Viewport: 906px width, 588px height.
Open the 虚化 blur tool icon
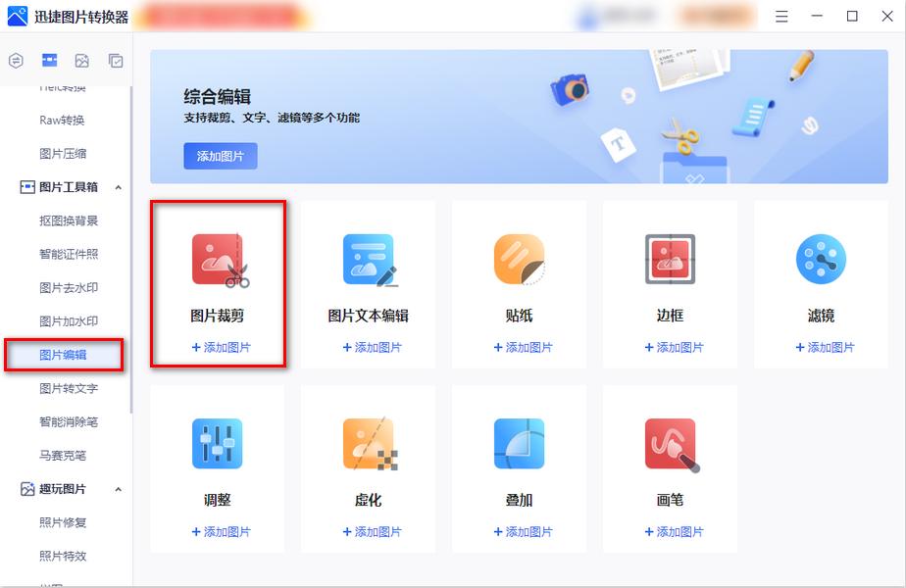[368, 443]
